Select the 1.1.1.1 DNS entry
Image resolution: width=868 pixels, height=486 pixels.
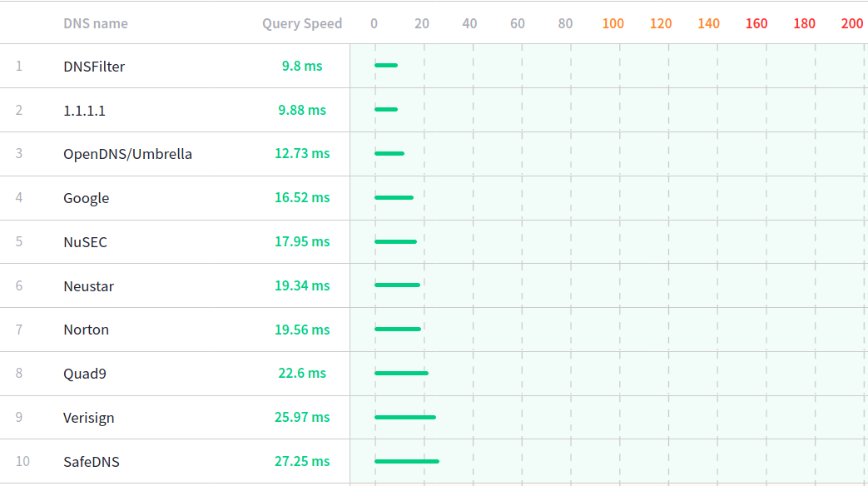pos(84,111)
